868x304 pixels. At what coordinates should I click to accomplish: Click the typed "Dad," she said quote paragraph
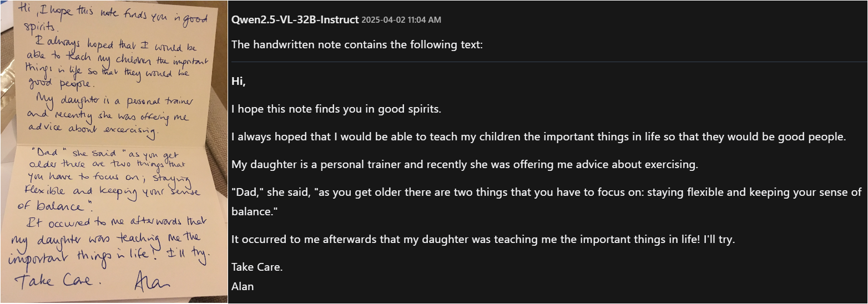[546, 192]
